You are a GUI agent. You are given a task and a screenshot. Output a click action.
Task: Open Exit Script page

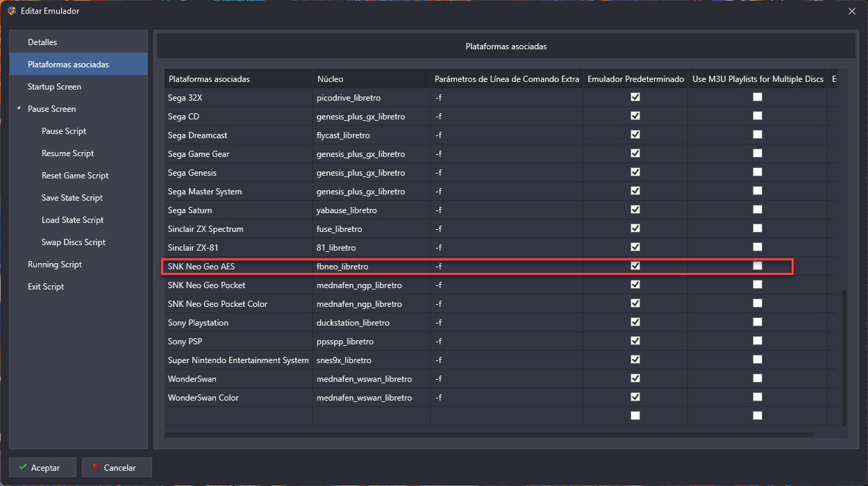pos(46,287)
